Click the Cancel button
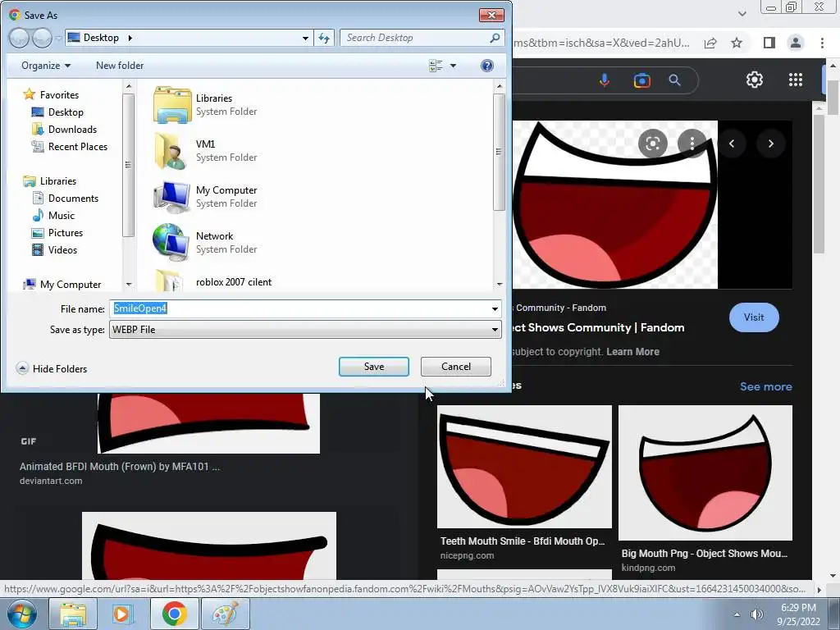This screenshot has height=630, width=840. (456, 367)
